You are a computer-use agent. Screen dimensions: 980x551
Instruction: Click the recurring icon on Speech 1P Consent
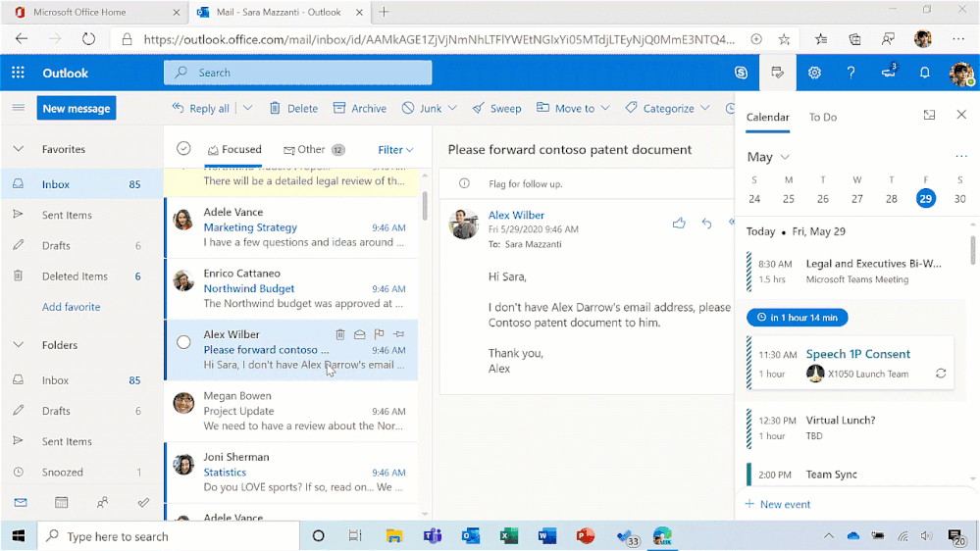[x=941, y=374]
